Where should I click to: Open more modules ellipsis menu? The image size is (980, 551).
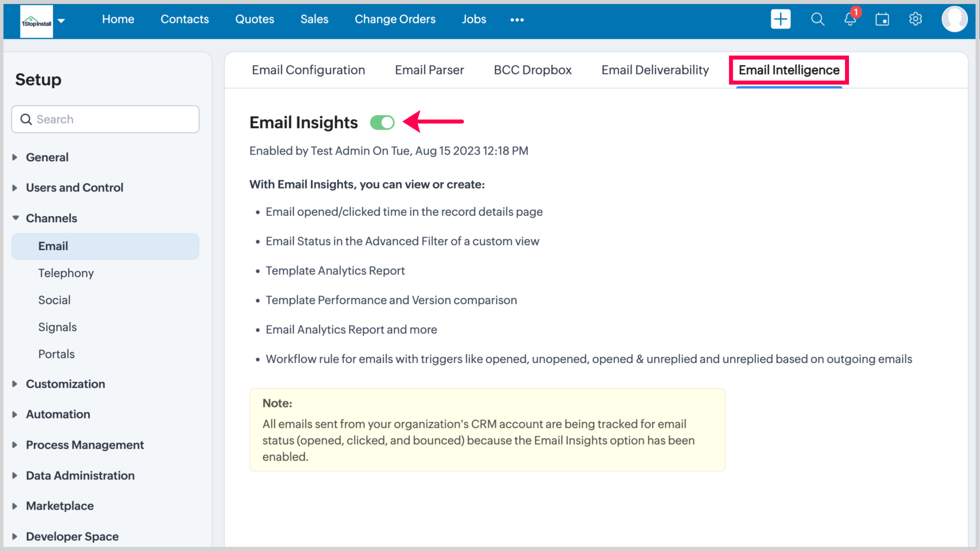coord(517,20)
